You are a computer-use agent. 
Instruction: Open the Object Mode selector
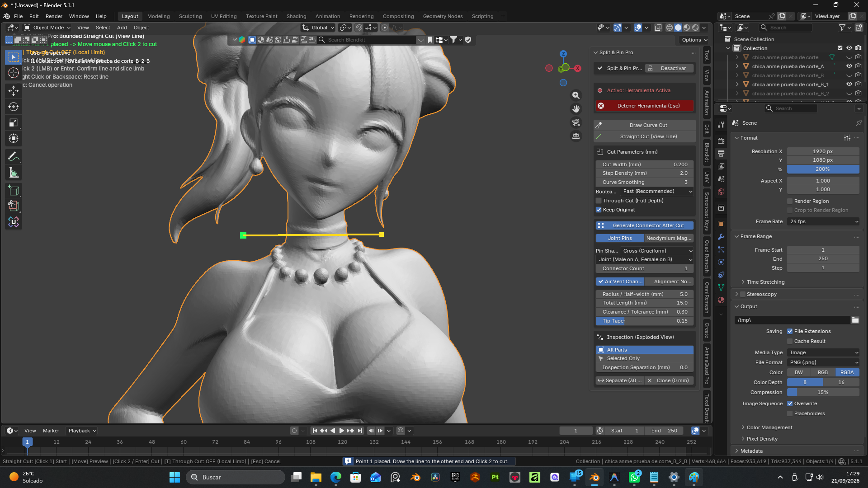pyautogui.click(x=47, y=28)
